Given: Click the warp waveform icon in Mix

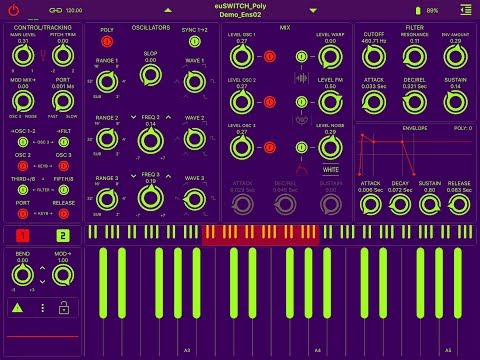Looking at the screenshot, I should pos(301,78).
